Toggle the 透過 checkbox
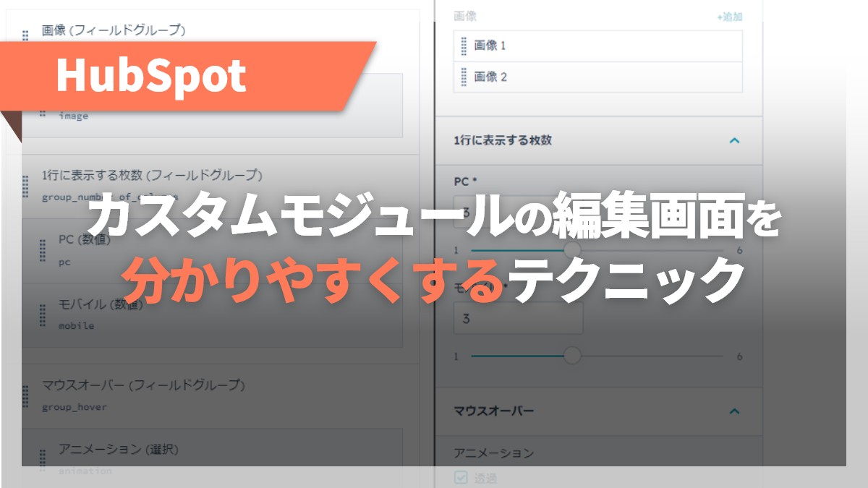Screen dimensions: 868x488 (x=460, y=477)
